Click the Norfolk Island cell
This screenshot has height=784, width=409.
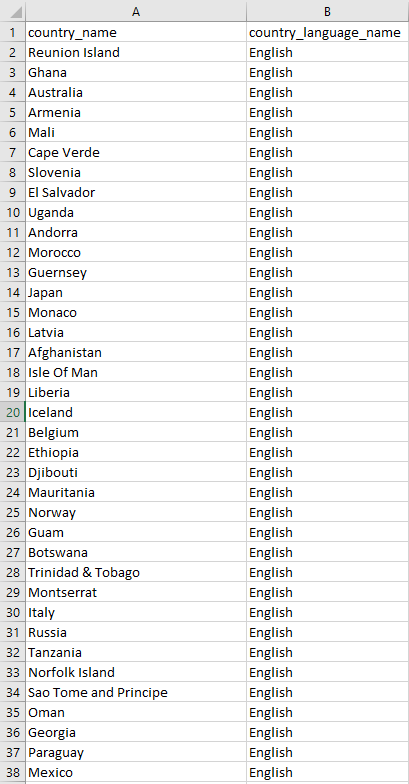tap(136, 672)
